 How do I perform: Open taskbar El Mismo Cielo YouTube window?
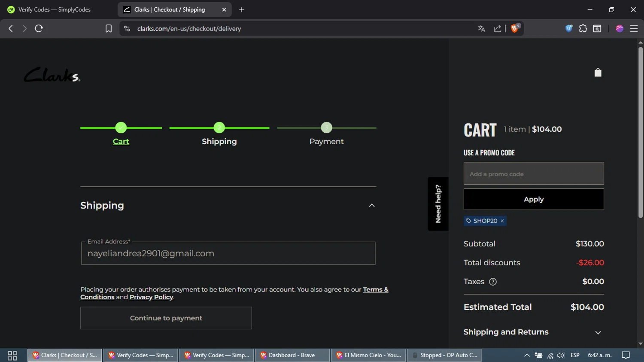point(368,355)
